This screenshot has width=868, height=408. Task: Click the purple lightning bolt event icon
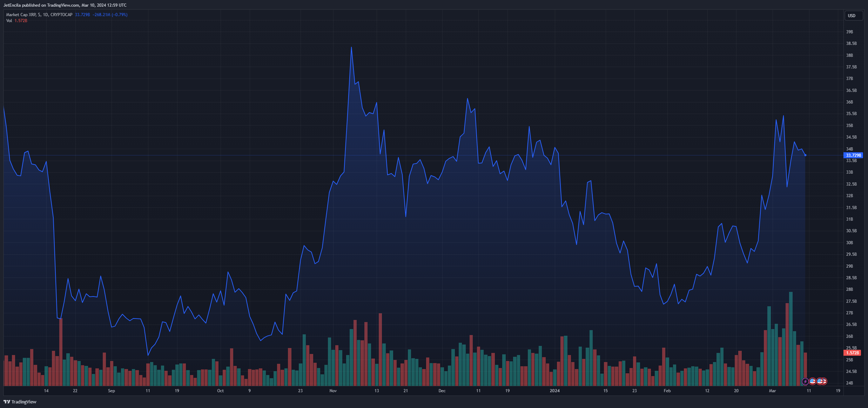pyautogui.click(x=806, y=381)
